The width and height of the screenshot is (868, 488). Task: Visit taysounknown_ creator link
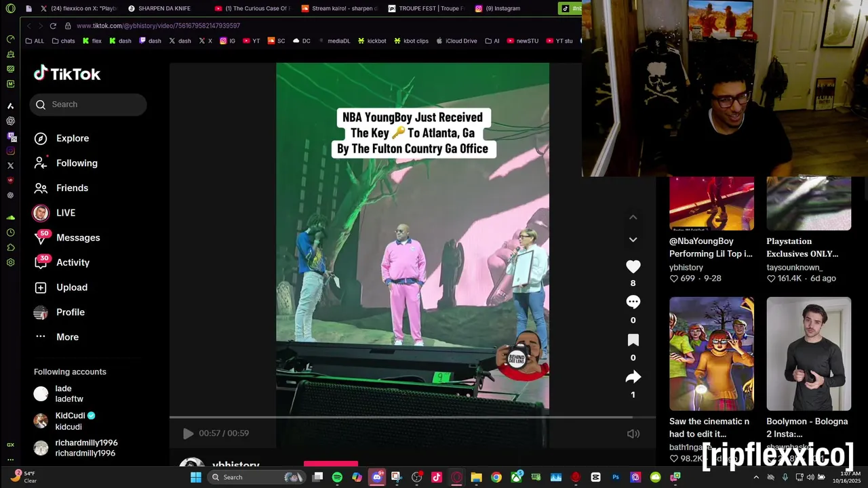tap(794, 268)
